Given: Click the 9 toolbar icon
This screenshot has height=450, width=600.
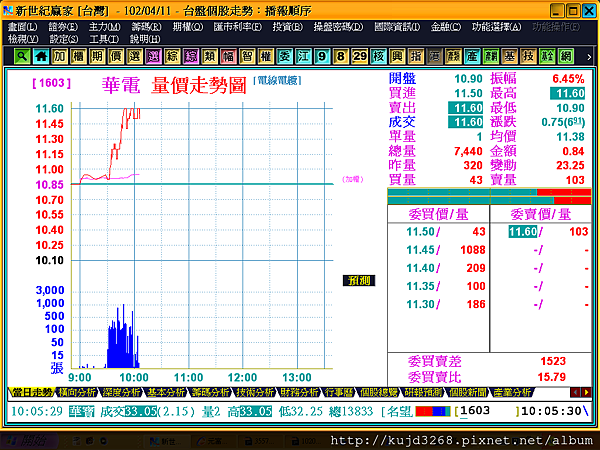Looking at the screenshot, I should point(322,57).
